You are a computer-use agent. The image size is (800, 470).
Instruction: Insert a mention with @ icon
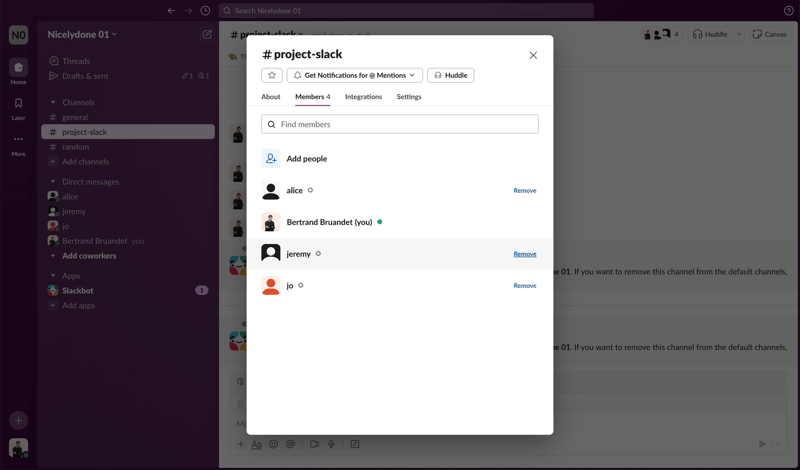290,444
